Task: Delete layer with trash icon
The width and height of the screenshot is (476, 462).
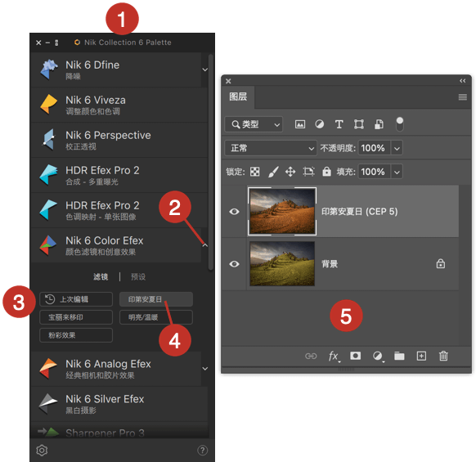Action: coord(443,356)
